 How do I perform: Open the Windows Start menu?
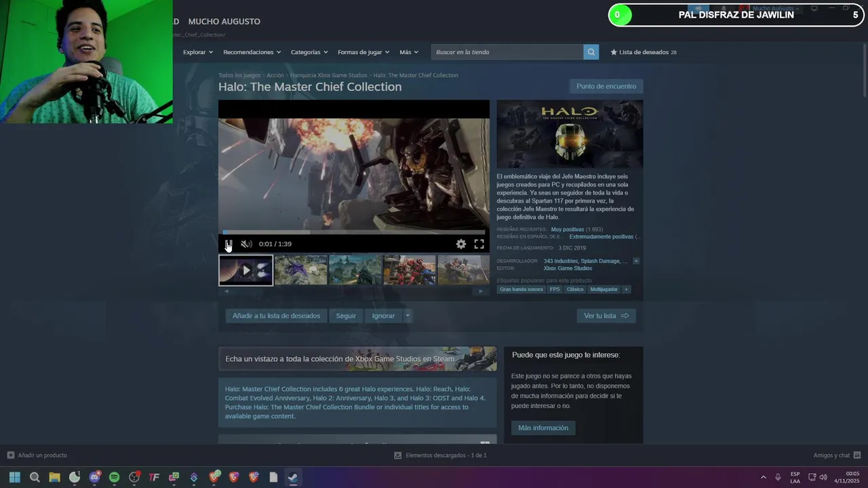click(x=15, y=477)
